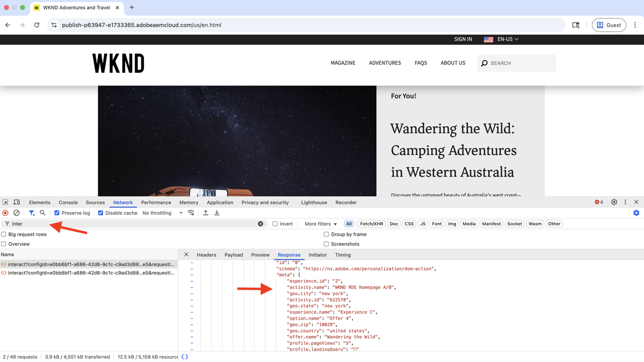Toggle the device toolbar icon
Screen dimensions: 644x362
click(17, 203)
